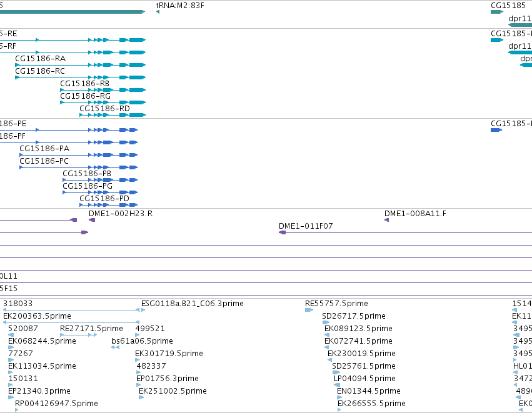Select the EK072741.5prime EST label
The width and height of the screenshot is (532, 413).
(x=358, y=341)
